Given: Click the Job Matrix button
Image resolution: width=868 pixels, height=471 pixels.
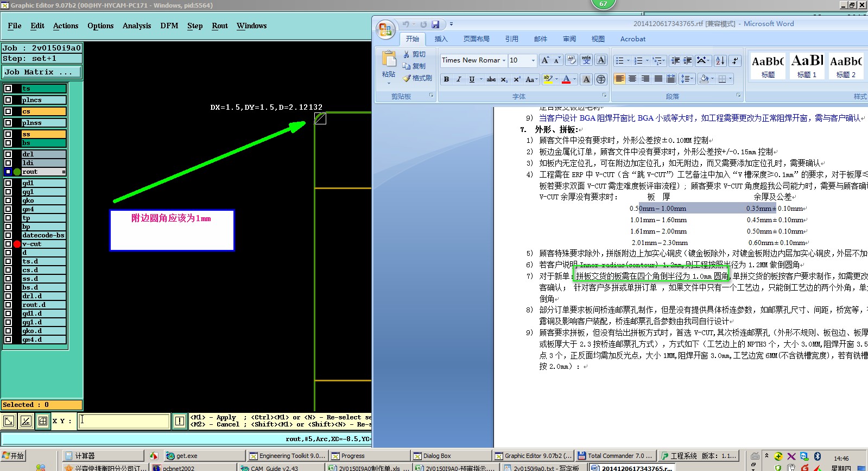Looking at the screenshot, I should 42,72.
